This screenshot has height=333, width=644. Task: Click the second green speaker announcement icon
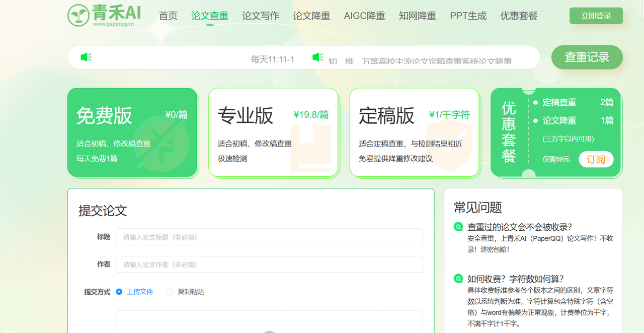tap(317, 57)
